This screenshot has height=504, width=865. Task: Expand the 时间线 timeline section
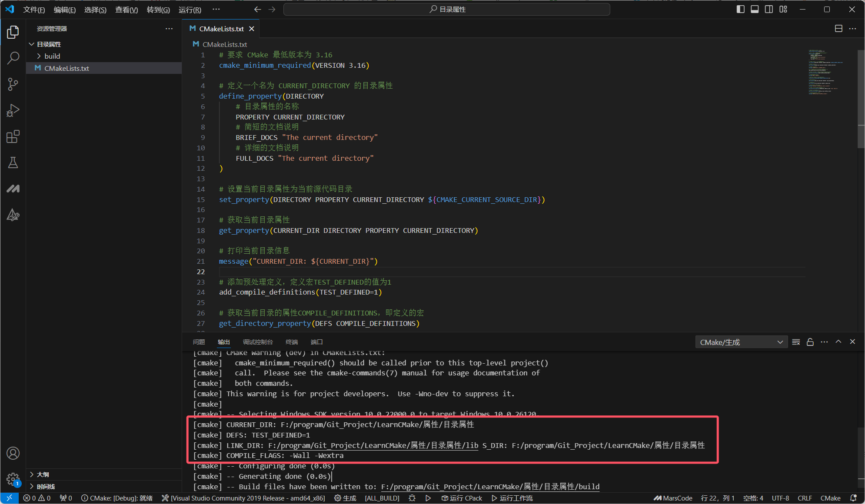pos(104,487)
